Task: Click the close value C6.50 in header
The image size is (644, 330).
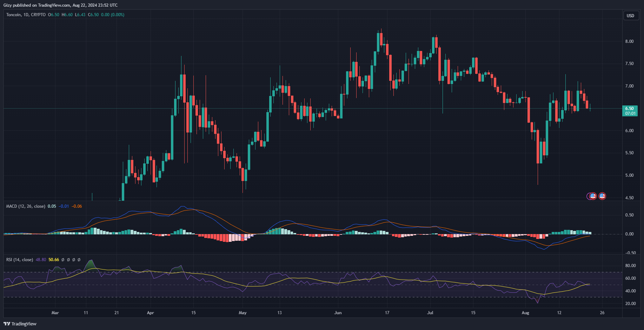Action: (93, 15)
